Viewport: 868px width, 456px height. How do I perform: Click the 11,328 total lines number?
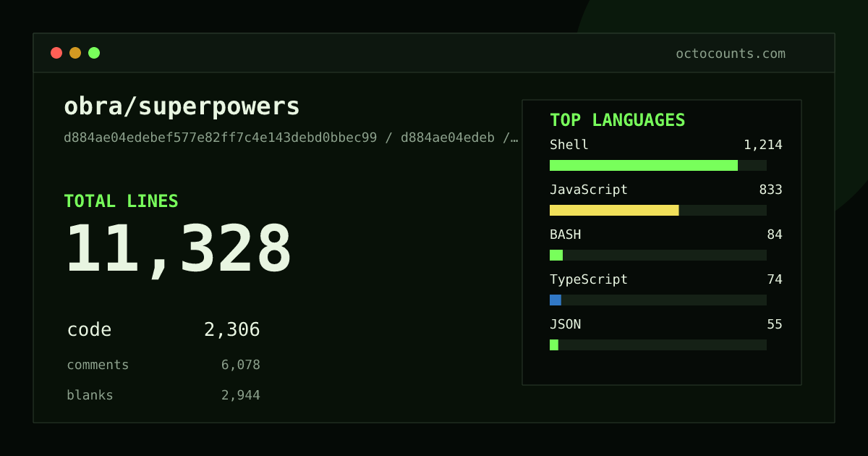179,250
